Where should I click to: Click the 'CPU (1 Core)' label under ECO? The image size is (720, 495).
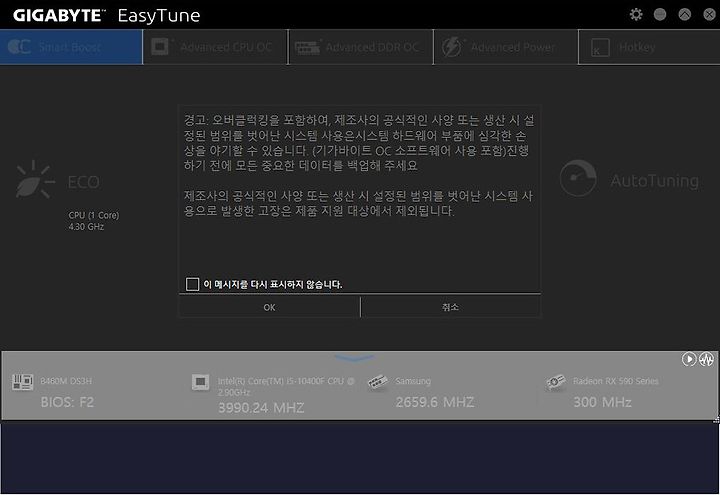click(x=94, y=215)
